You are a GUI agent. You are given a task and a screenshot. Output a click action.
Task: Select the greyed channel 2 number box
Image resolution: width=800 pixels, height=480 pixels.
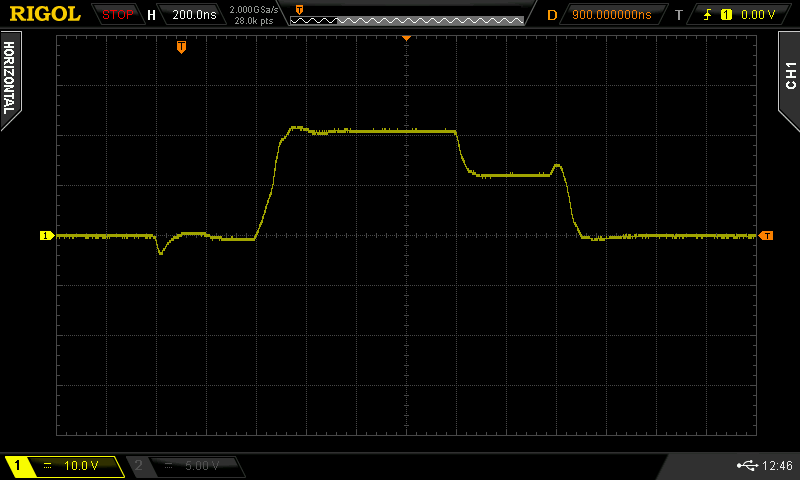[139, 465]
